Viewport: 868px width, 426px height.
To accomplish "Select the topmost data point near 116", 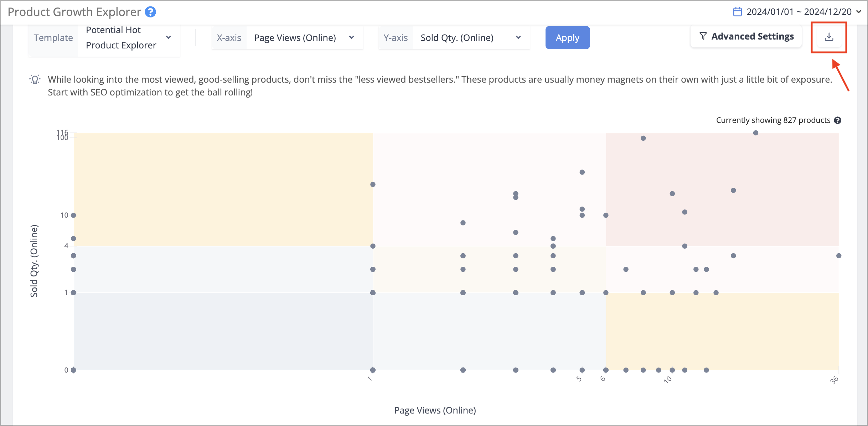I will pyautogui.click(x=756, y=133).
